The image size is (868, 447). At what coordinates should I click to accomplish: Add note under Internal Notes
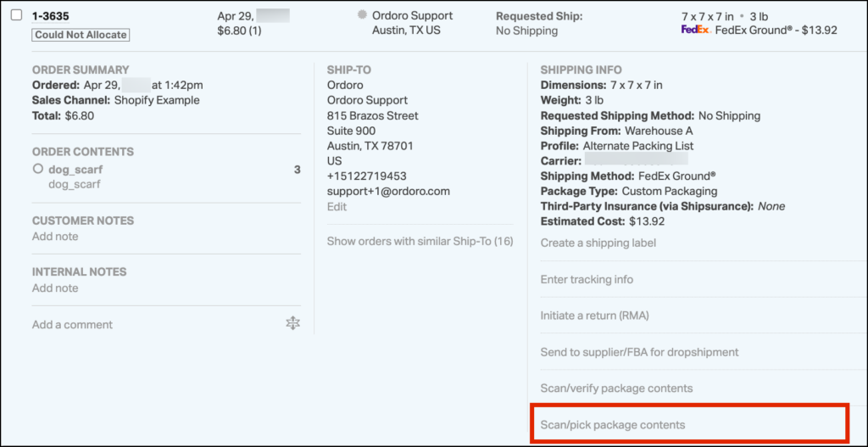55,288
